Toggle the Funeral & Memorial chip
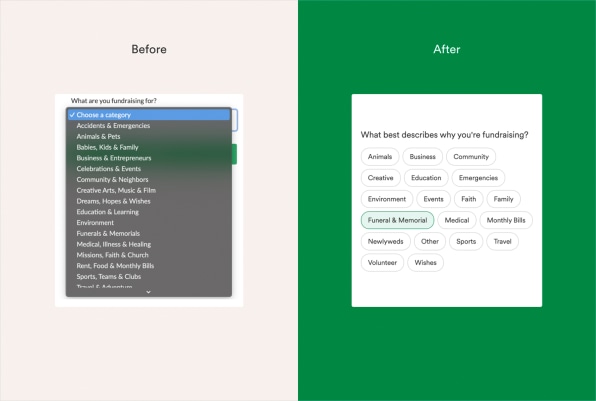 click(x=397, y=220)
